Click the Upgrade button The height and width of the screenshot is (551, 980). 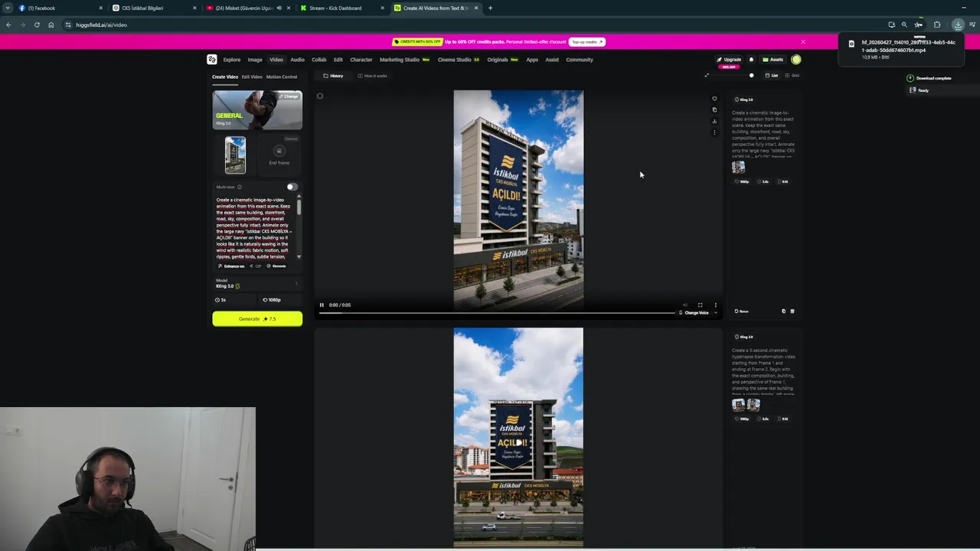(x=729, y=60)
